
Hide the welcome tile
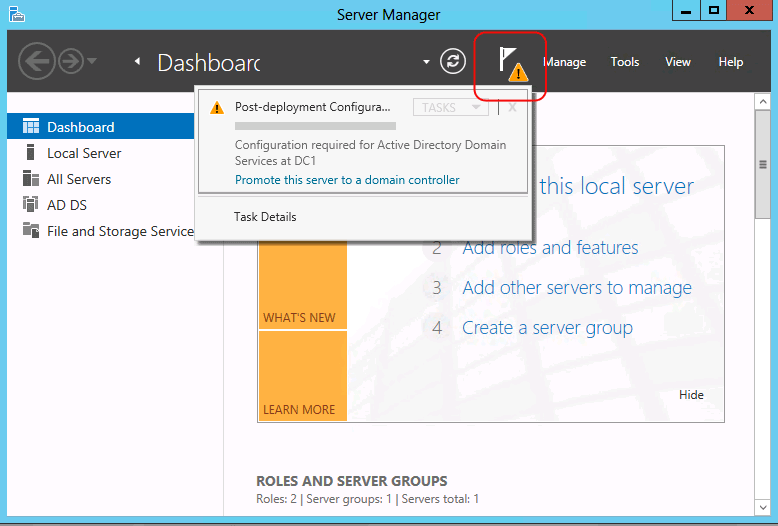click(691, 394)
